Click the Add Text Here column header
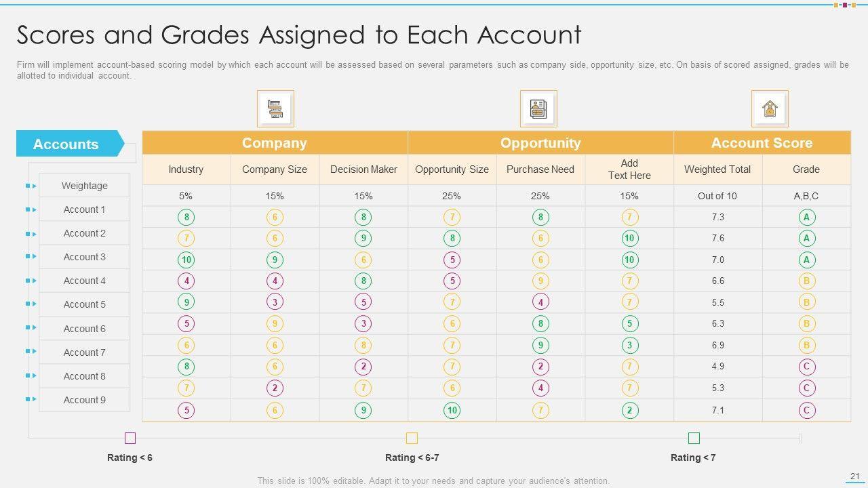Viewport: 868px width, 488px height. (x=629, y=169)
